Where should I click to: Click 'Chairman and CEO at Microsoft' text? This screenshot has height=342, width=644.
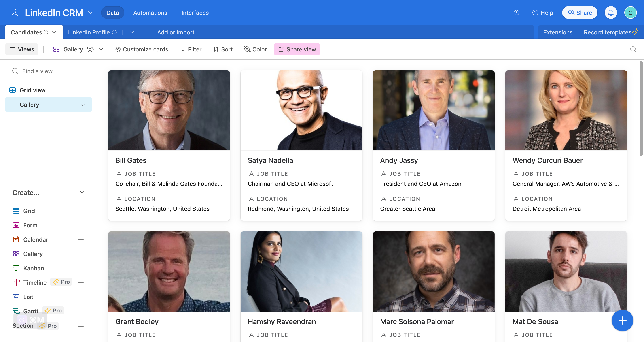[x=290, y=184]
